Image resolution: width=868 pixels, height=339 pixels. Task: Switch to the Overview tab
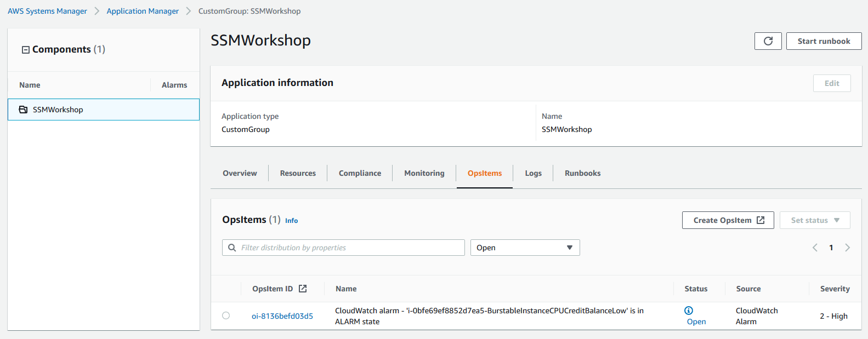[240, 173]
